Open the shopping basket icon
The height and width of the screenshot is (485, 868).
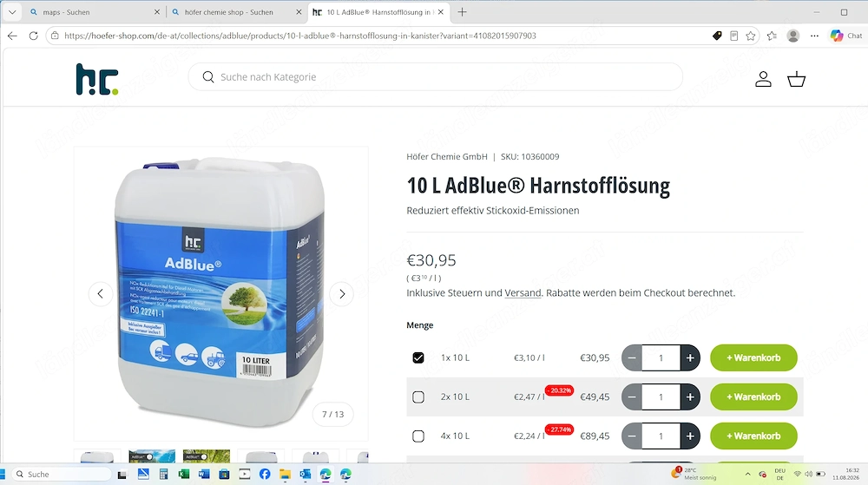point(796,79)
